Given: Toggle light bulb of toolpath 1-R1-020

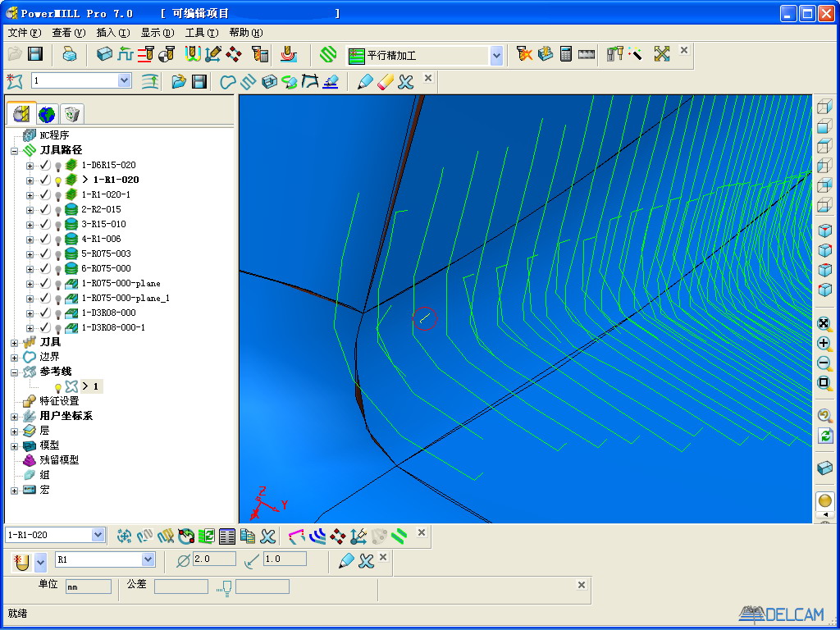Looking at the screenshot, I should tap(58, 180).
